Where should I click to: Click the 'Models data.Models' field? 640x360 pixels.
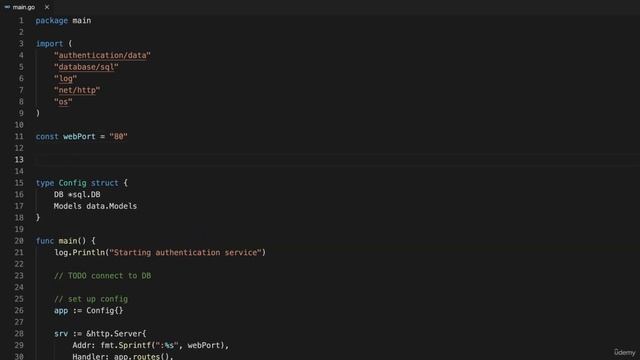point(96,206)
